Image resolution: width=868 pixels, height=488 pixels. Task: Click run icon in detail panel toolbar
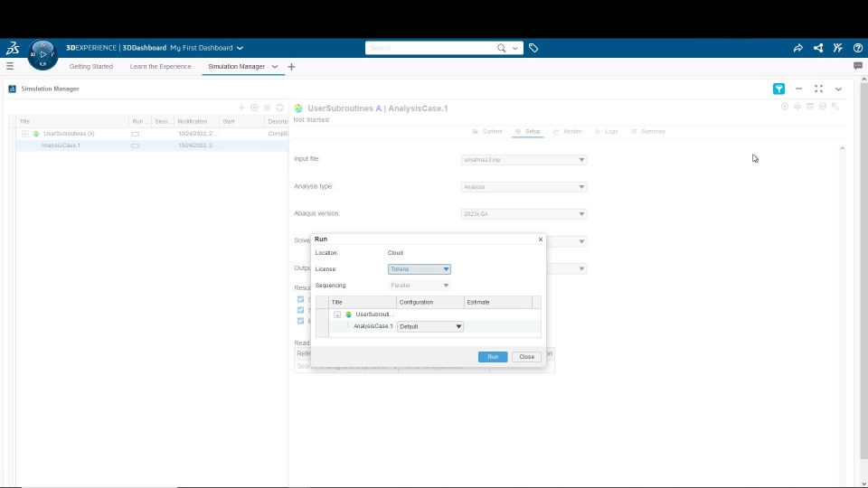pyautogui.click(x=785, y=107)
